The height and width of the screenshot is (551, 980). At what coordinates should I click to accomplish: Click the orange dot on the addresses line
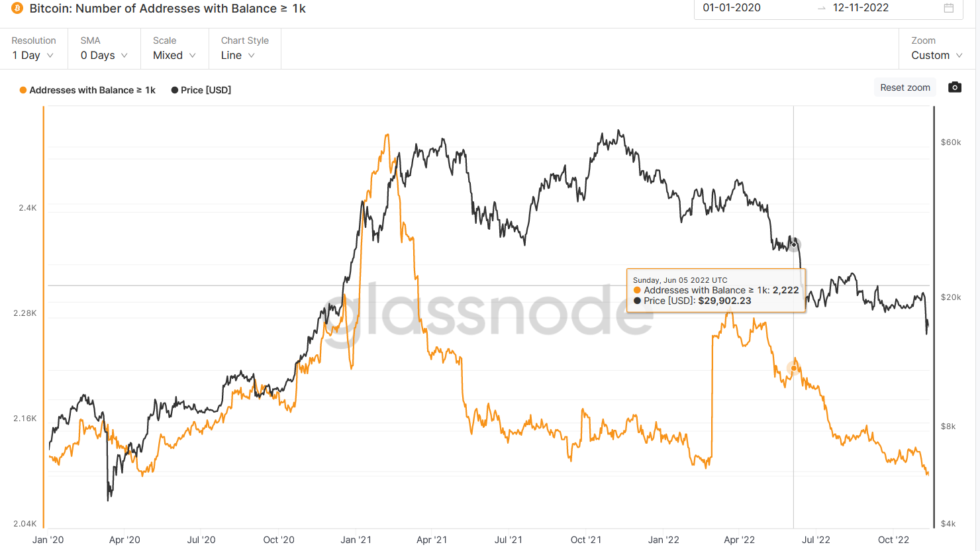pyautogui.click(x=794, y=368)
